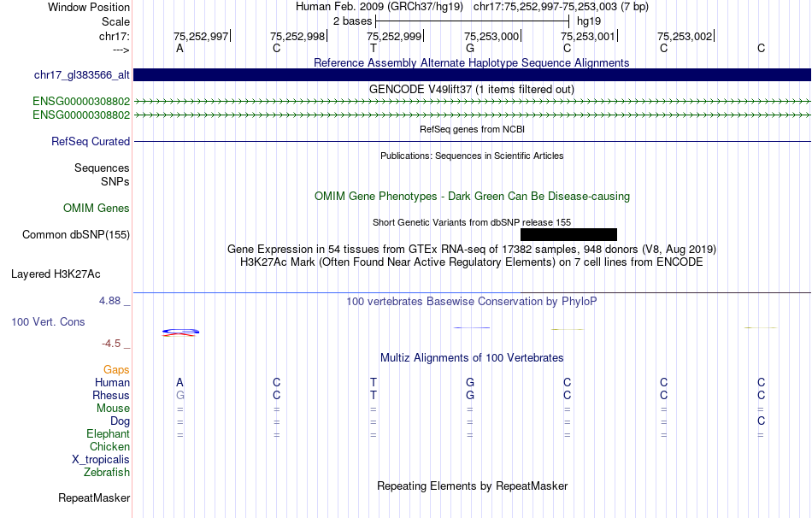
Task: Click the RefSeq genes from NCBI title
Action: [473, 129]
